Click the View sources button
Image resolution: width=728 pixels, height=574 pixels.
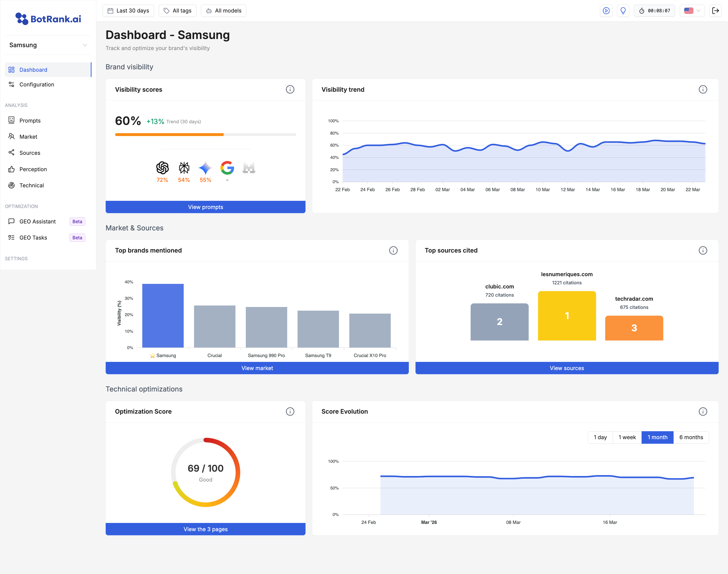(x=566, y=368)
